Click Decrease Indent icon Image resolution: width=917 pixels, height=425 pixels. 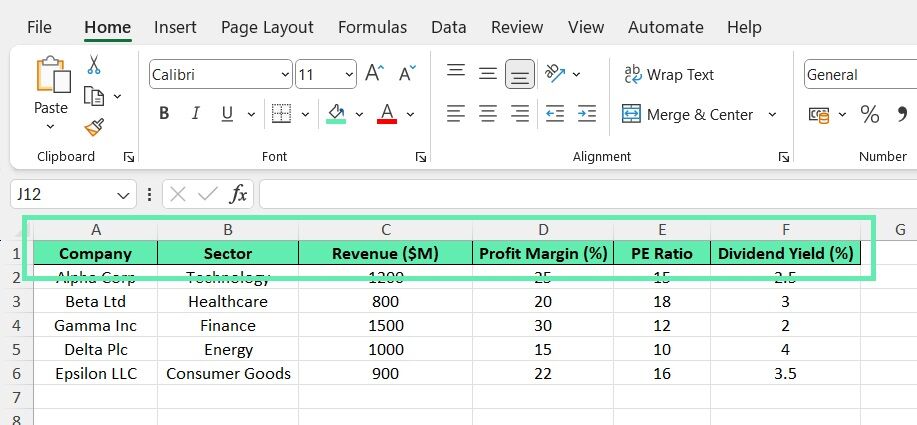pos(554,113)
